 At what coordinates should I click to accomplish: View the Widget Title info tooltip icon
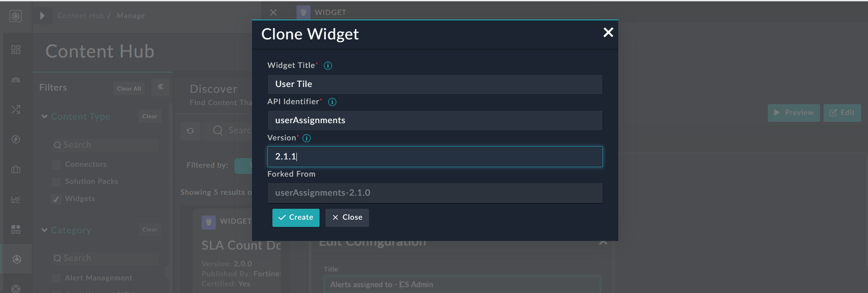click(327, 65)
